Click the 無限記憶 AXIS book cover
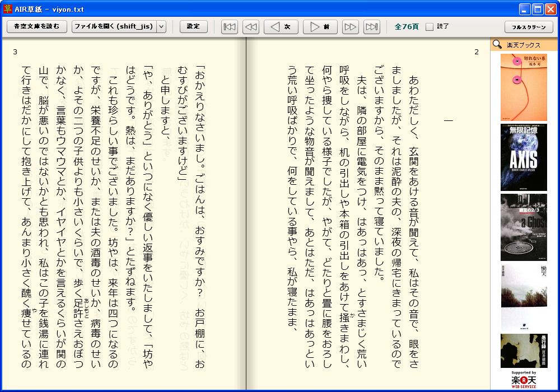The width and height of the screenshot is (560, 392). pos(524,156)
